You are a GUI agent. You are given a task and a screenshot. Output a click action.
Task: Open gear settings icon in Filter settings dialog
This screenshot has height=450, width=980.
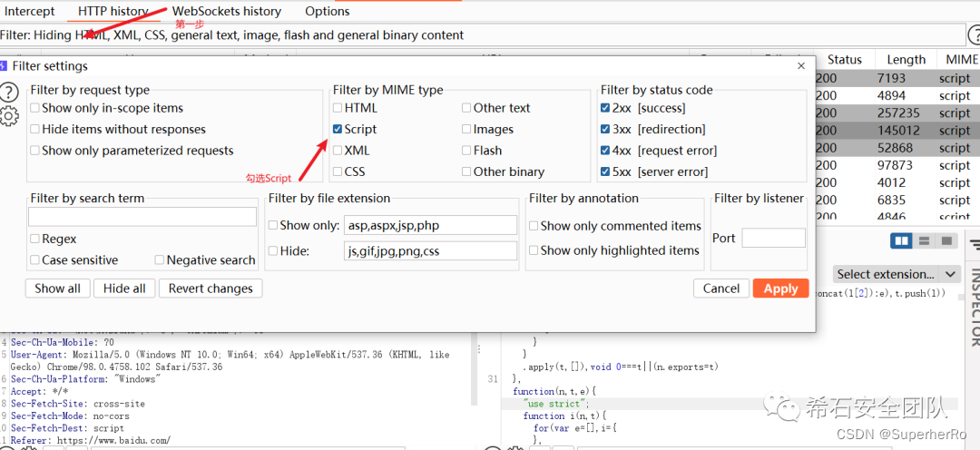(9, 116)
